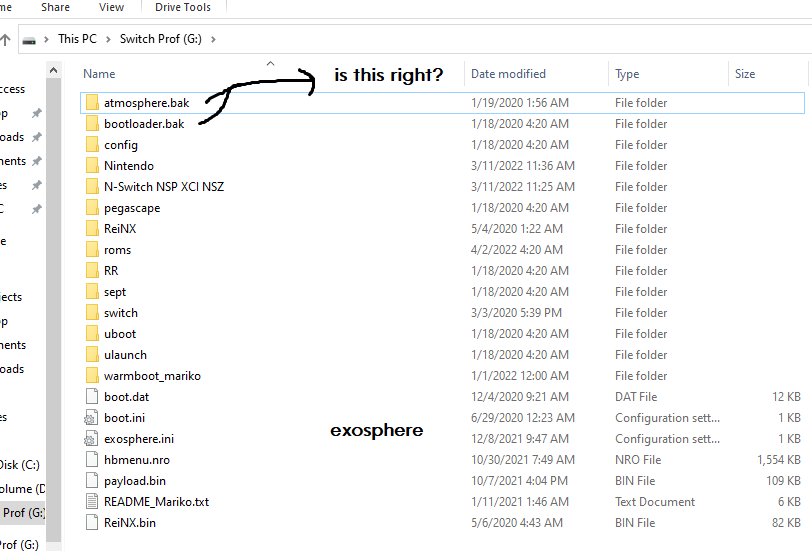Select the roms folder icon
The image size is (812, 551).
pos(92,250)
